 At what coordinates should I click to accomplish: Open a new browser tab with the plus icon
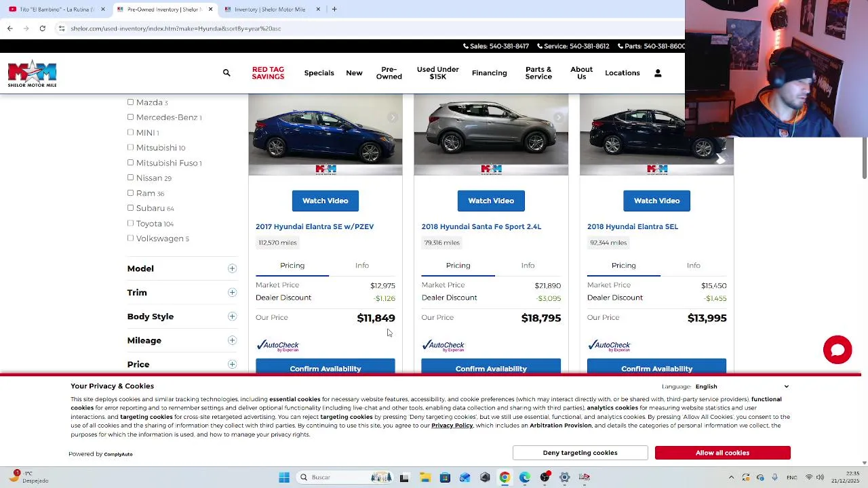click(x=334, y=9)
